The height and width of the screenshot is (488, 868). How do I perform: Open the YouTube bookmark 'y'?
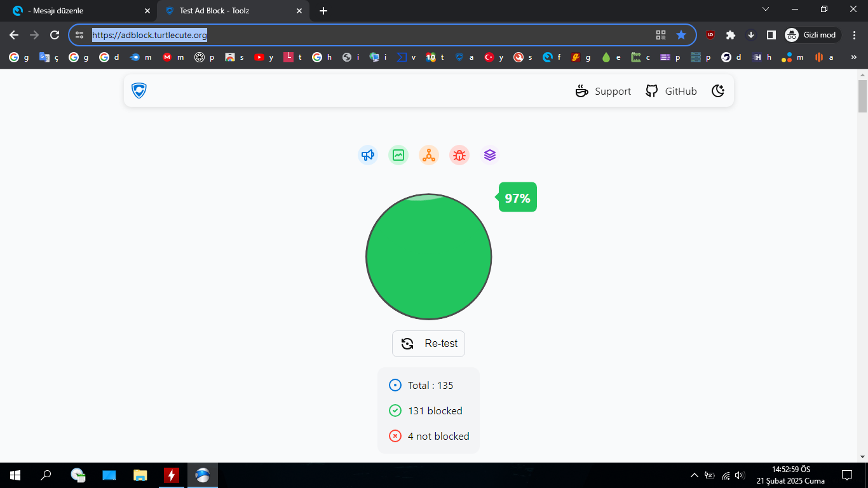264,57
